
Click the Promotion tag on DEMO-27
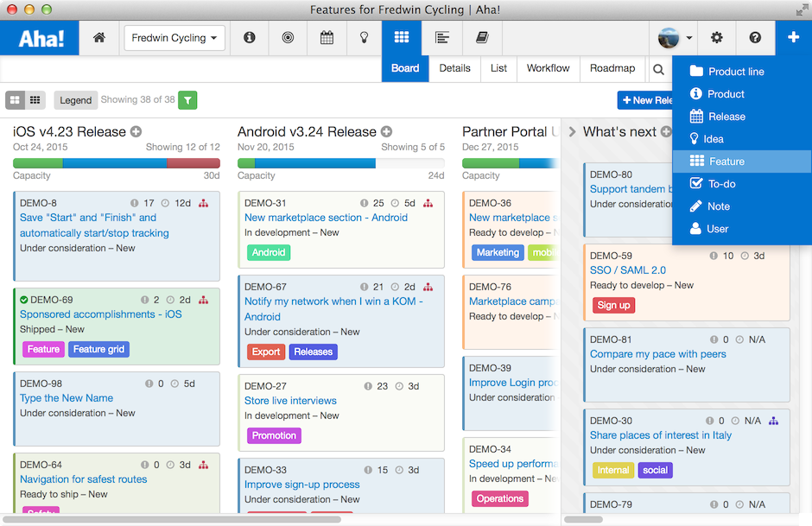click(x=274, y=435)
